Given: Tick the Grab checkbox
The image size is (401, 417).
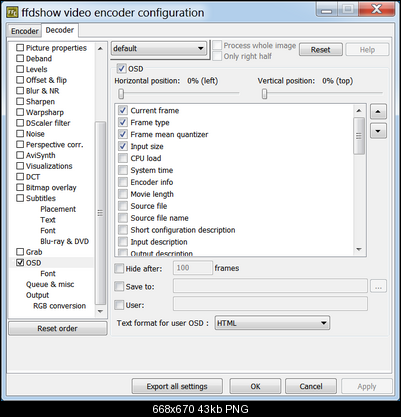Looking at the screenshot, I should click(x=20, y=252).
